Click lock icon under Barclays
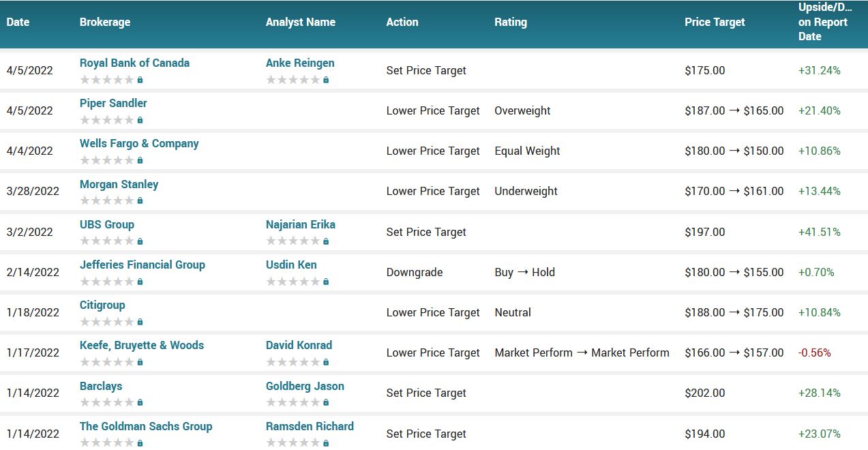The width and height of the screenshot is (868, 450). point(140,402)
